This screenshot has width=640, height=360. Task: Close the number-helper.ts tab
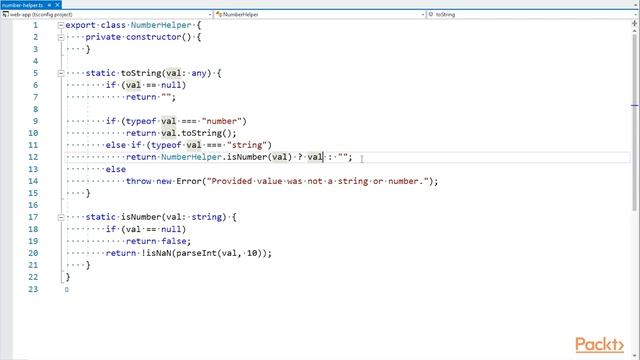tap(57, 5)
